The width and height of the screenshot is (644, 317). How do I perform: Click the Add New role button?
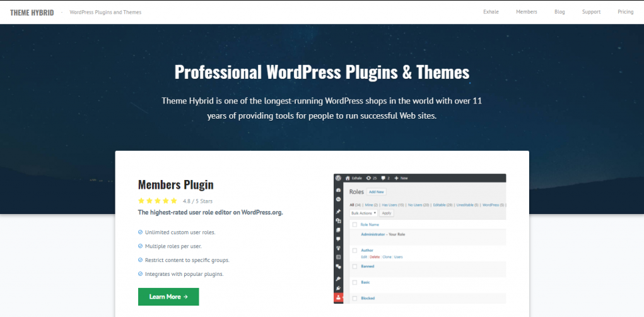tap(376, 192)
